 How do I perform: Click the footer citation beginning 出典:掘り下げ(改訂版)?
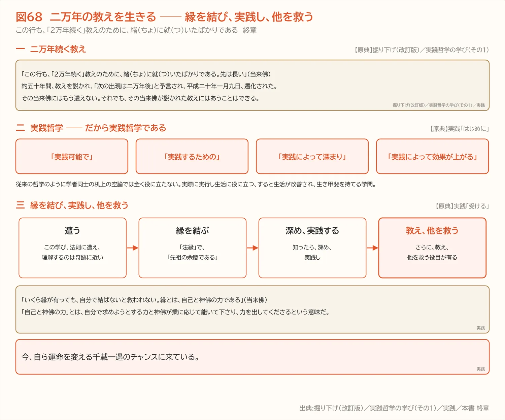(394, 408)
